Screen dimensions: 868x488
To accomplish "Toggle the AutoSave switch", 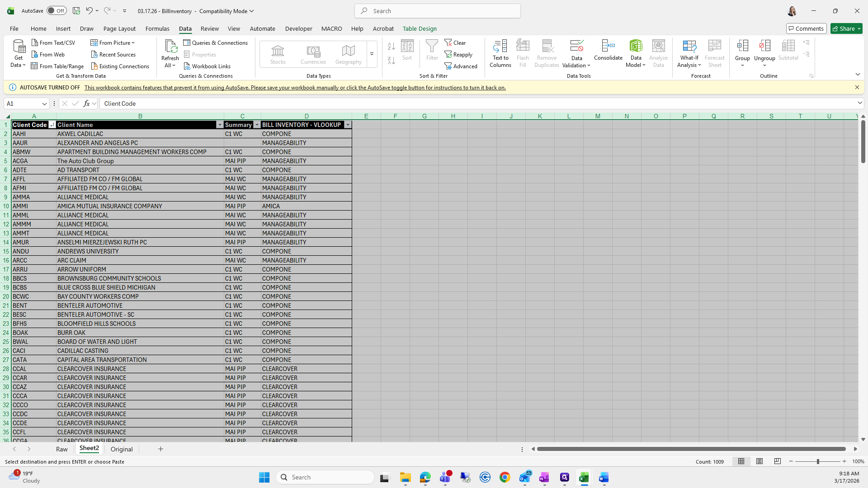I will [x=57, y=11].
